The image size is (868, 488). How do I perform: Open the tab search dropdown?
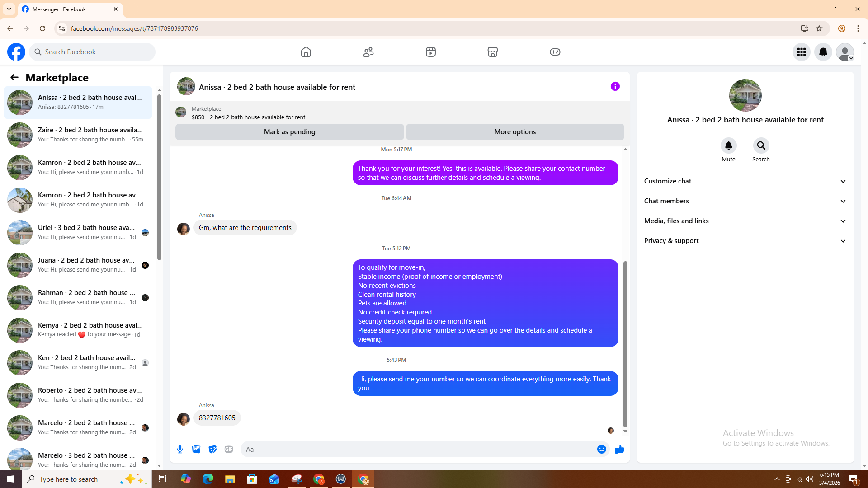coord(9,9)
